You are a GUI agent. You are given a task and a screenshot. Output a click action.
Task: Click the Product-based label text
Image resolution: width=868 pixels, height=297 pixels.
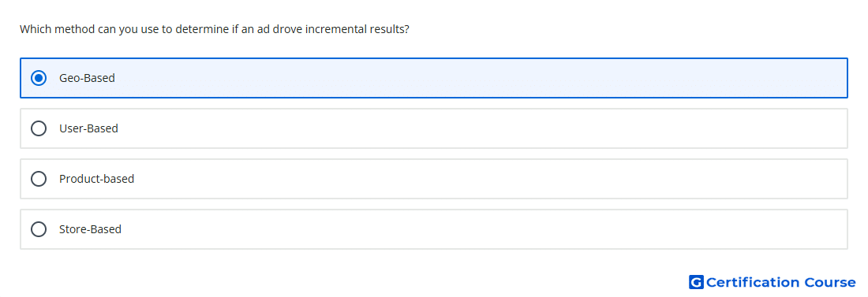click(x=96, y=179)
